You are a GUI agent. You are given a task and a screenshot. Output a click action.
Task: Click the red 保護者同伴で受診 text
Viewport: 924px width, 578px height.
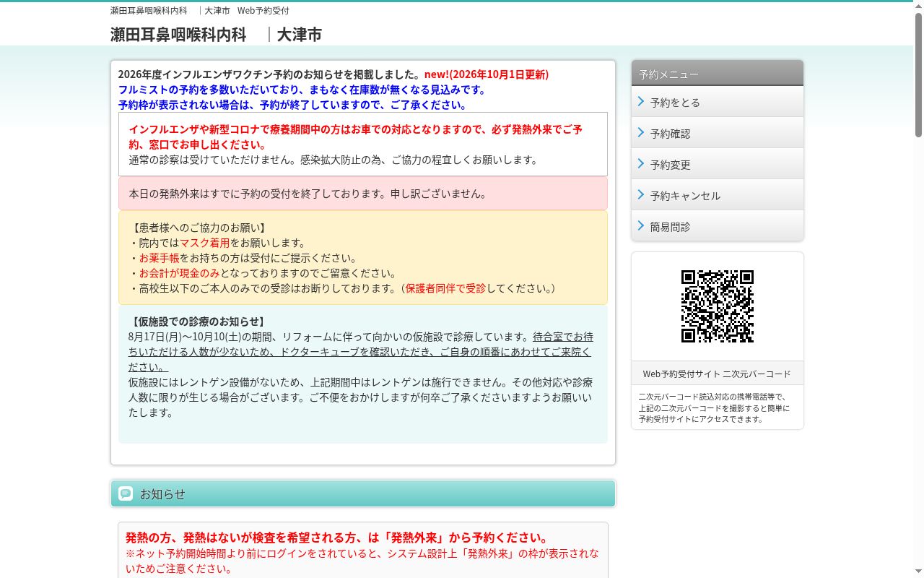click(x=445, y=288)
